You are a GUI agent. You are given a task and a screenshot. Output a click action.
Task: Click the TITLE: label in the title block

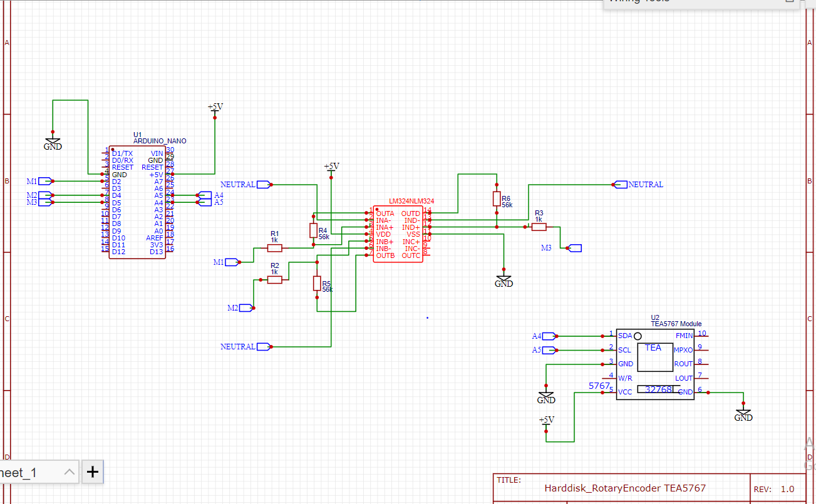coord(509,480)
